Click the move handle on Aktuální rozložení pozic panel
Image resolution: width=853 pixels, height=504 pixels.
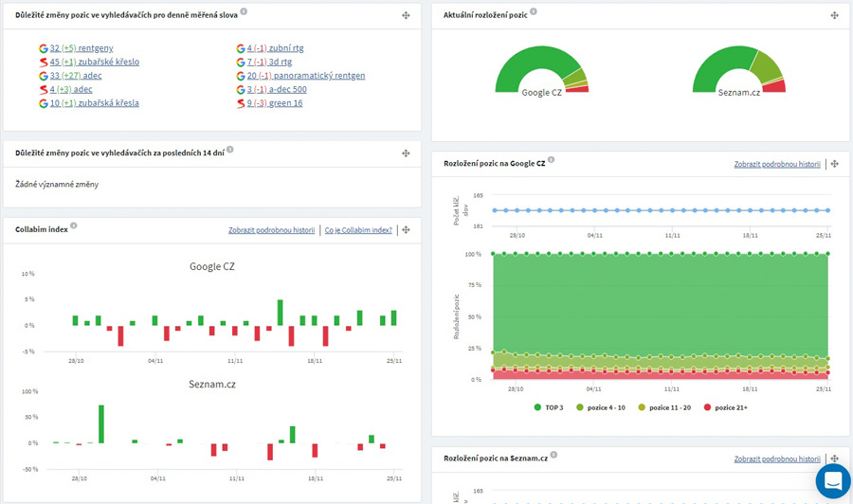(x=834, y=16)
